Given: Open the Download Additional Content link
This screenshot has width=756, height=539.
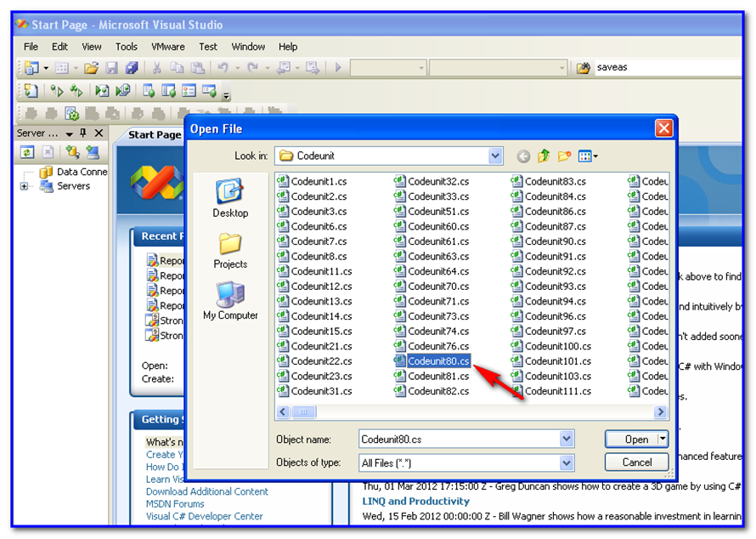Looking at the screenshot, I should (207, 491).
